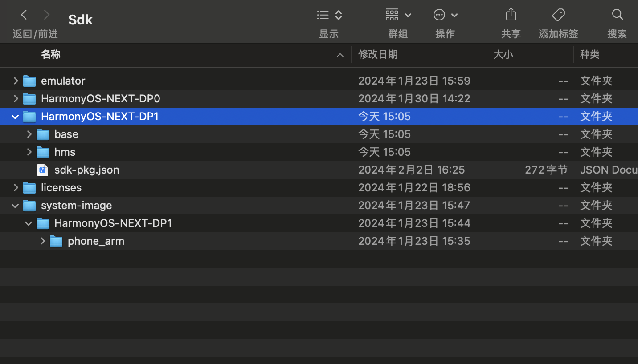This screenshot has height=364, width=638.
Task: Expand the hms folder
Action: tap(29, 152)
